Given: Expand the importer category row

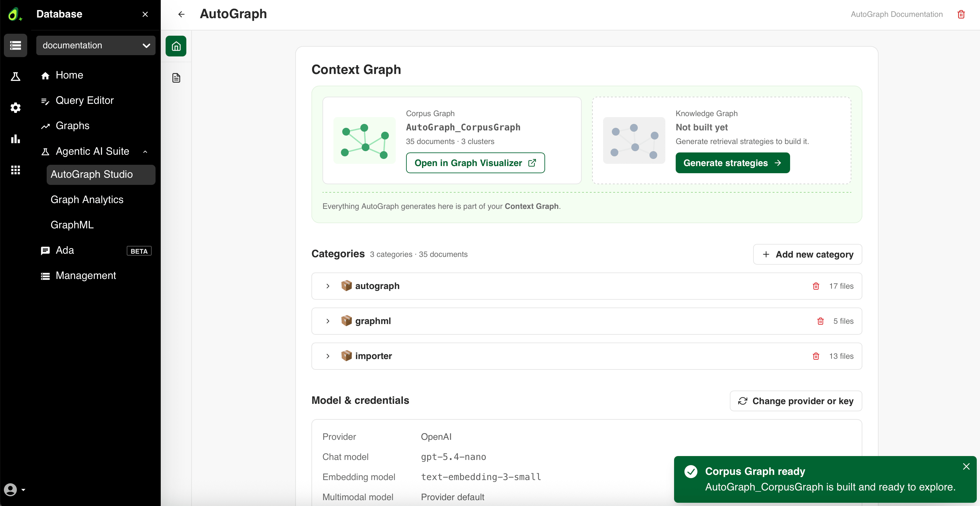Looking at the screenshot, I should tap(328, 356).
